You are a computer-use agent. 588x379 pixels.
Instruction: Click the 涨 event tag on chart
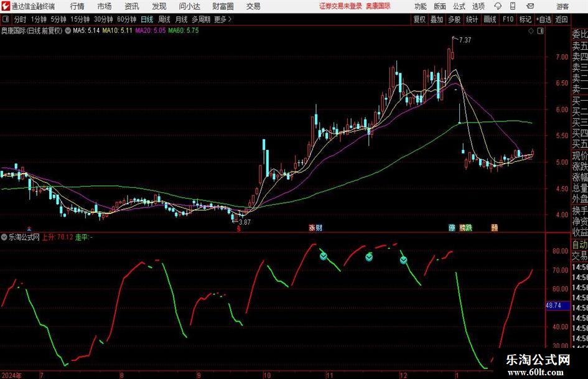312,228
